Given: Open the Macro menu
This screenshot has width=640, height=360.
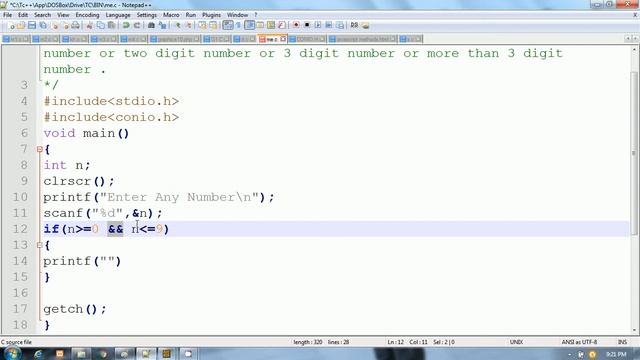Looking at the screenshot, I should tap(171, 15).
